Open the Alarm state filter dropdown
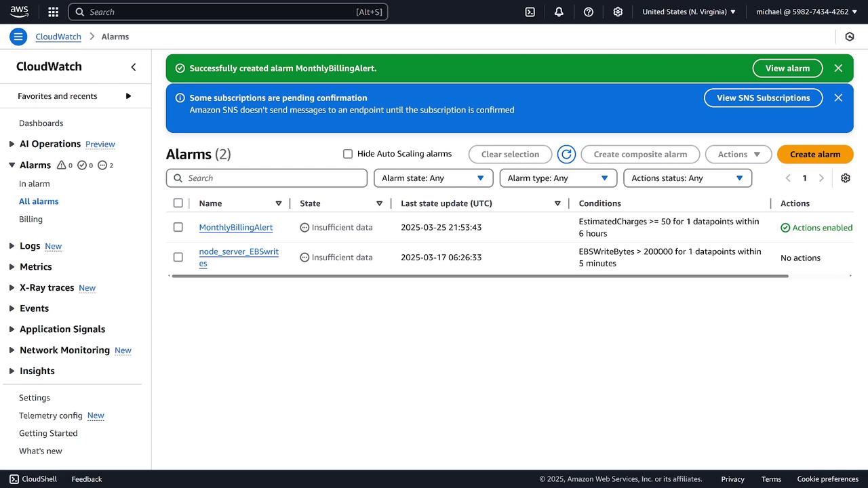 pos(433,178)
